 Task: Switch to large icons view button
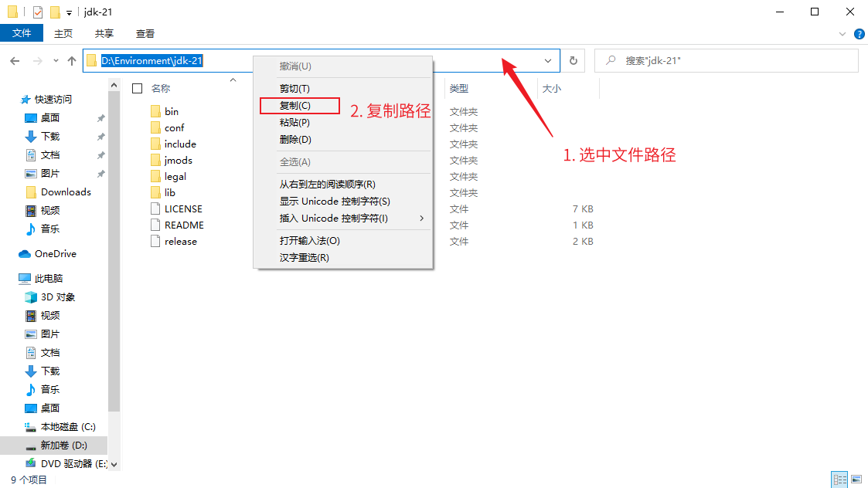click(x=856, y=480)
